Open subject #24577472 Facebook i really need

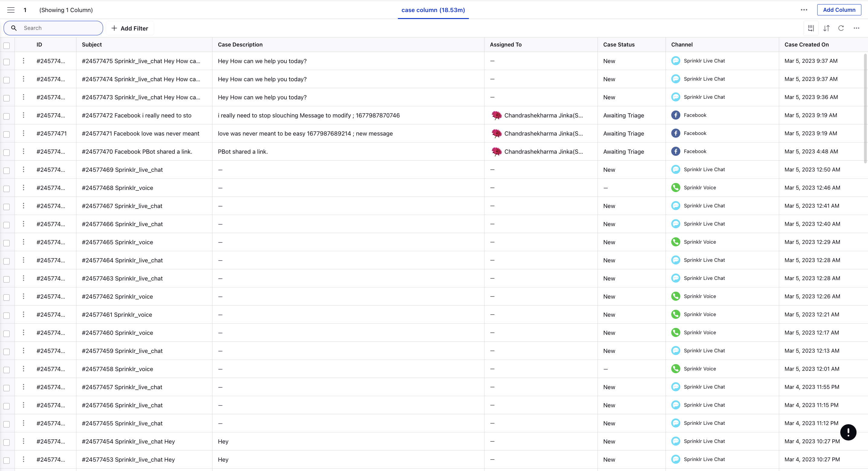click(137, 115)
